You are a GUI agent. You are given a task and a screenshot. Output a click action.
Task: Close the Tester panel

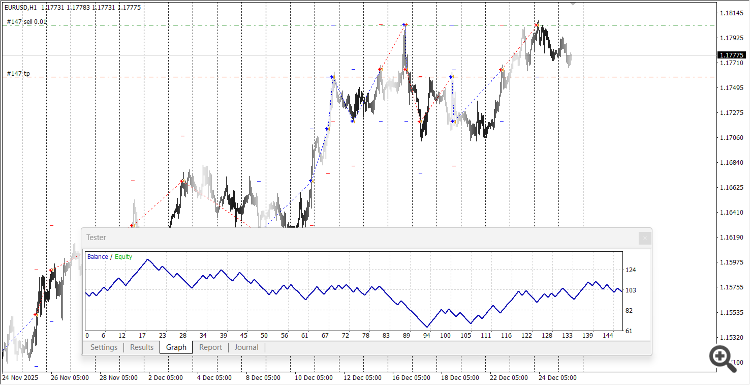[x=644, y=238]
